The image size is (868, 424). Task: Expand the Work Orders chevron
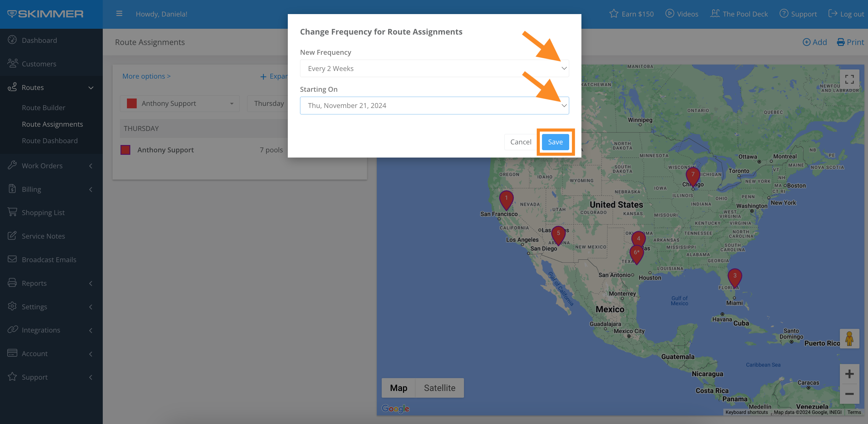pos(91,166)
